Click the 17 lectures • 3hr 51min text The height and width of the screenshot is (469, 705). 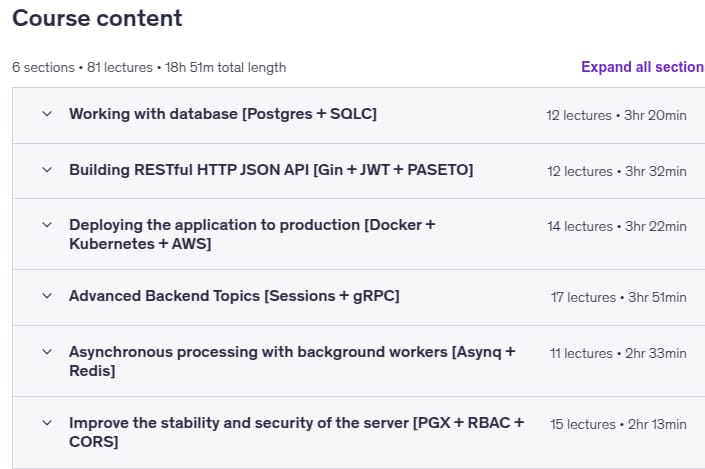pos(619,297)
